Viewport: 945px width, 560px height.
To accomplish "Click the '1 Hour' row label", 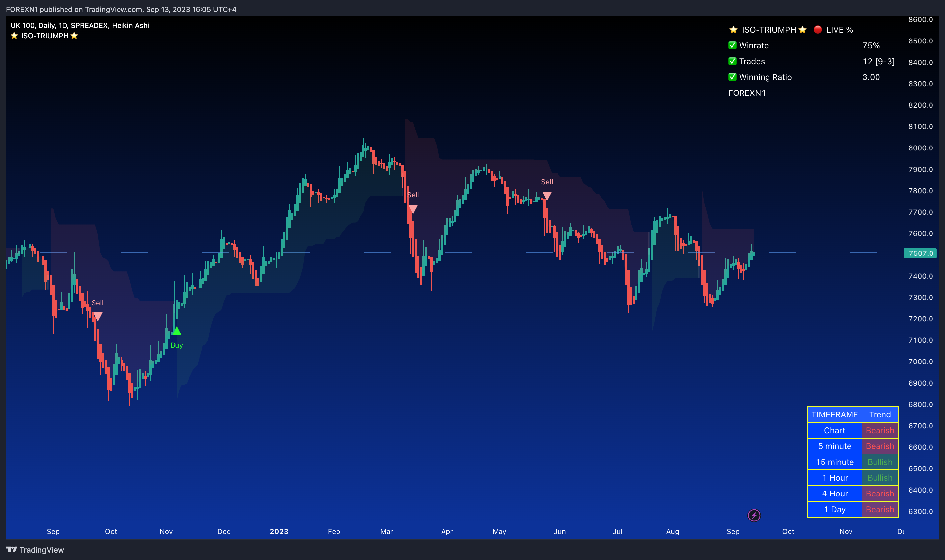I will (x=834, y=478).
